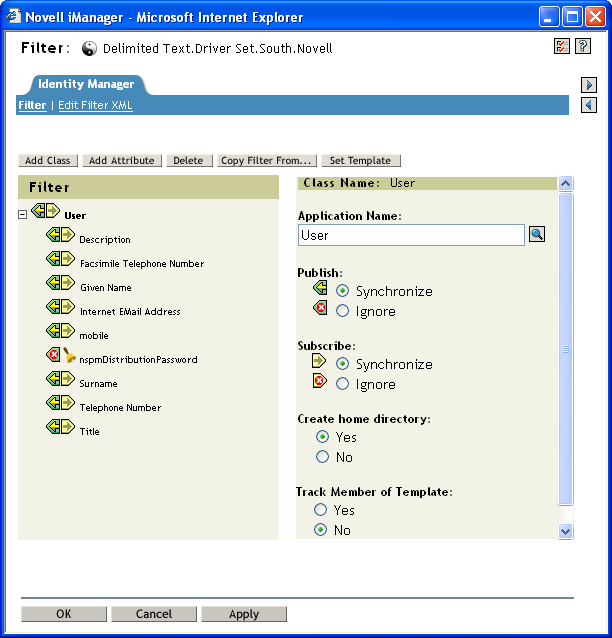Click the Add Attribute button

(122, 160)
